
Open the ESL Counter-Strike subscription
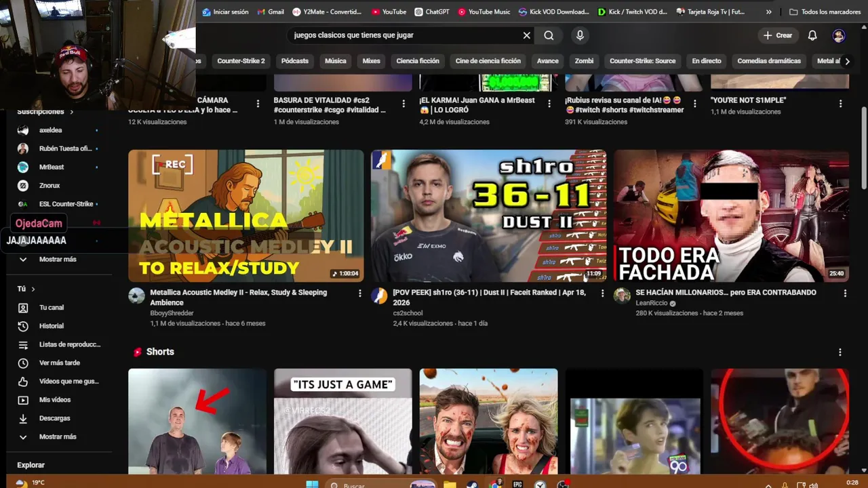coord(58,204)
